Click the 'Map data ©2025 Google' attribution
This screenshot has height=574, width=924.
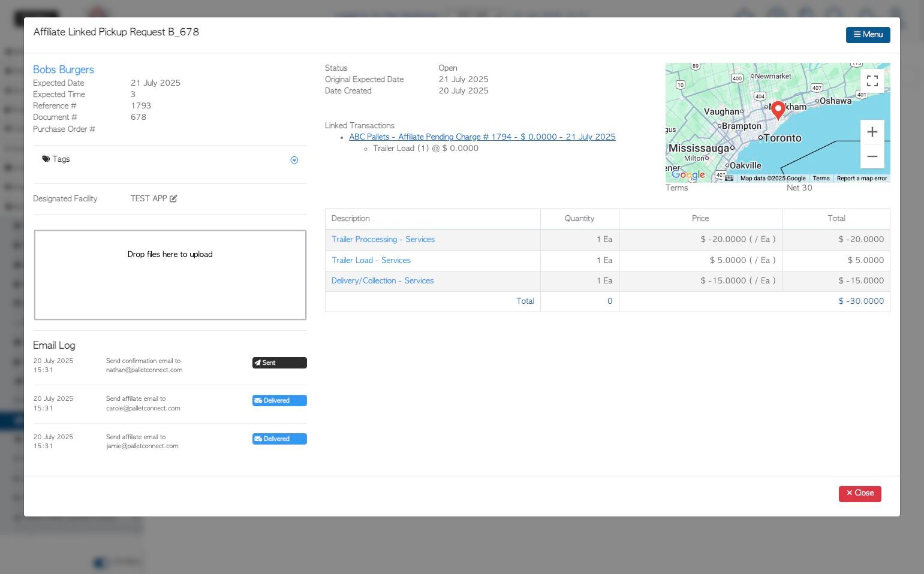pos(773,178)
